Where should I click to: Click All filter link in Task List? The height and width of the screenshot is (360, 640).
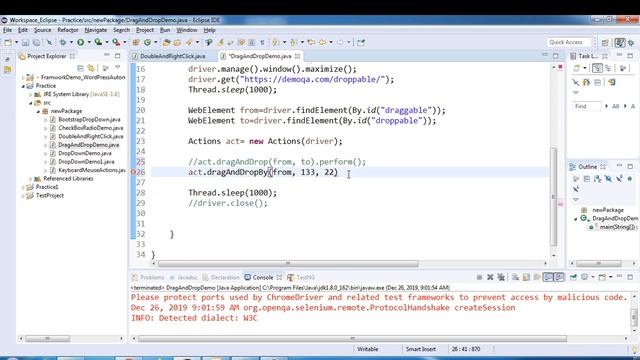point(615,107)
